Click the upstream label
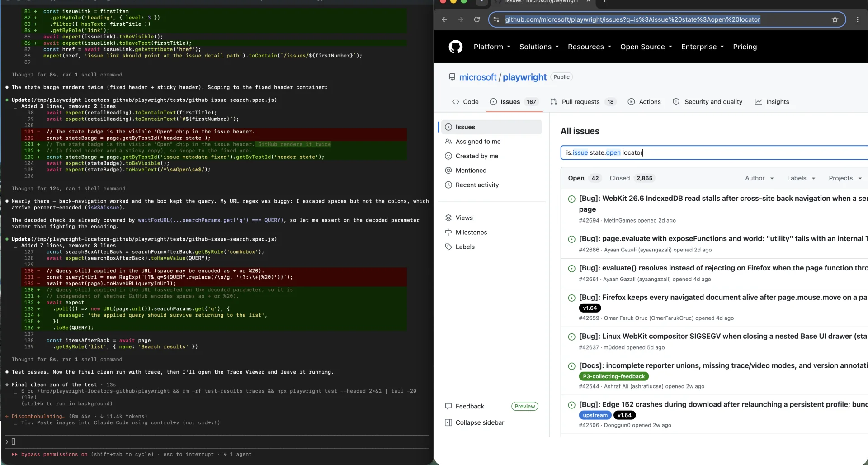 595,415
